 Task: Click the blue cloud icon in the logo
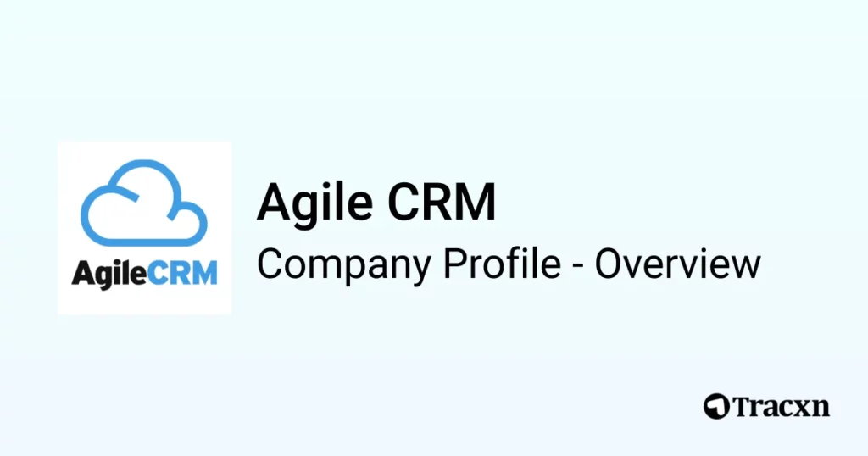[x=144, y=203]
